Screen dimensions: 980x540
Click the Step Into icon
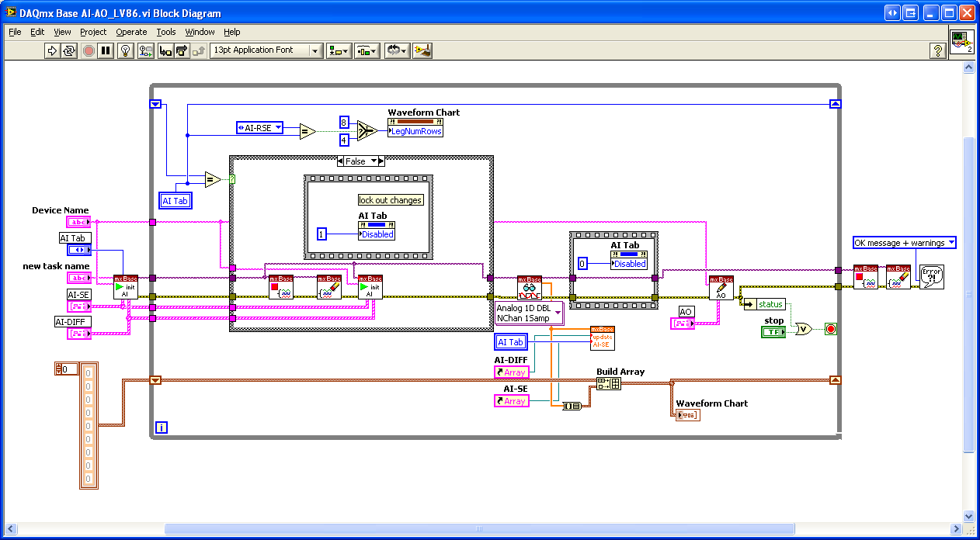(x=165, y=50)
